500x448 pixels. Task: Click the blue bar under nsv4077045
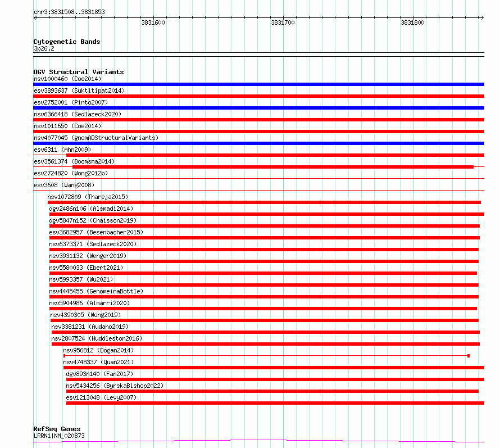(258, 143)
